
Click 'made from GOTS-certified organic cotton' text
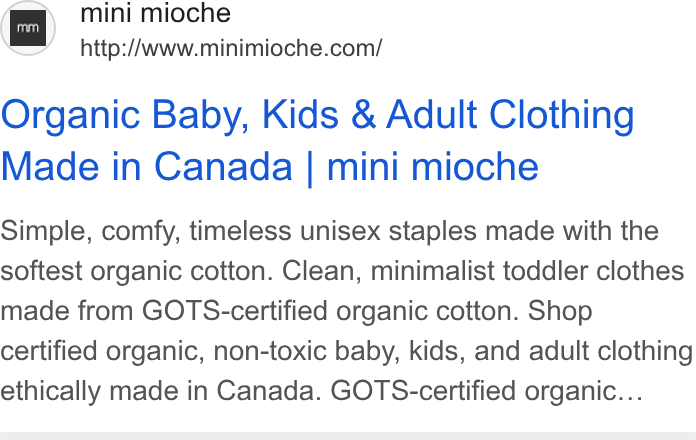tap(259, 311)
